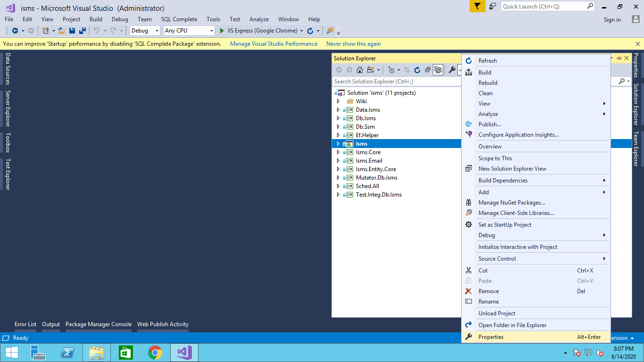Click the Collapse All icon in Solution Explorer
This screenshot has height=362, width=644.
click(x=428, y=70)
